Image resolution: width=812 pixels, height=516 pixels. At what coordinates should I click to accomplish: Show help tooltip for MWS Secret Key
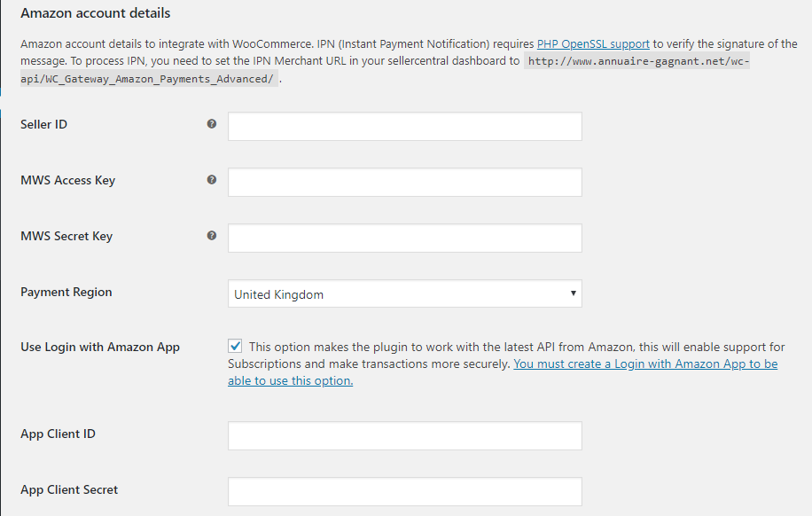pyautogui.click(x=211, y=236)
